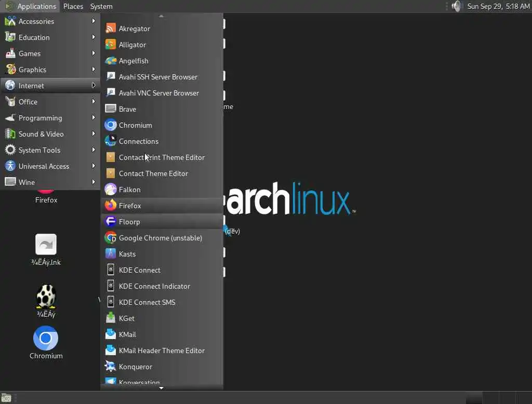Screen dimensions: 532x404
Task: Expand the Games submenu arrow
Action: tap(94, 53)
